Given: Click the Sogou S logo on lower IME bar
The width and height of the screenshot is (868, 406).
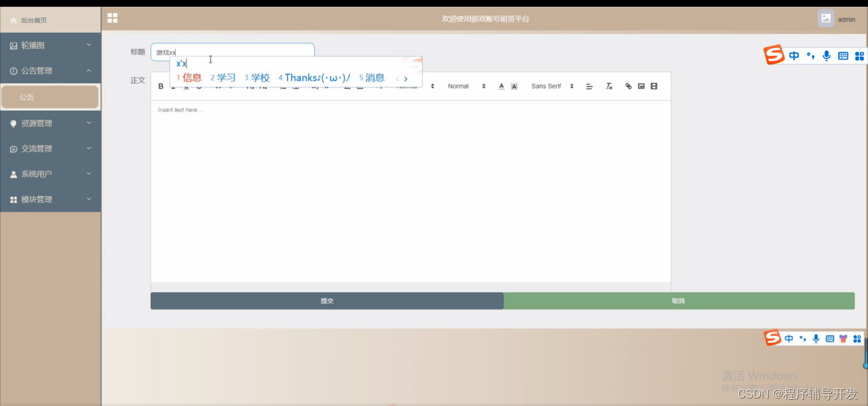Looking at the screenshot, I should pyautogui.click(x=773, y=338).
